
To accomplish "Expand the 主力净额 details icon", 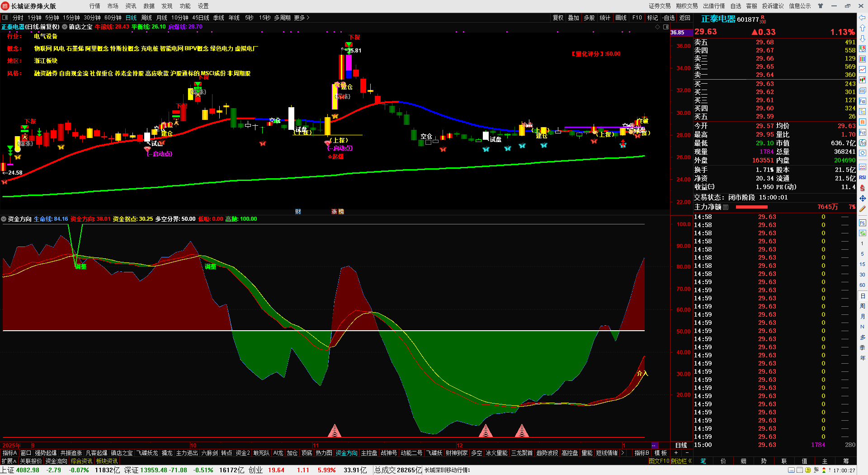I will tap(726, 207).
